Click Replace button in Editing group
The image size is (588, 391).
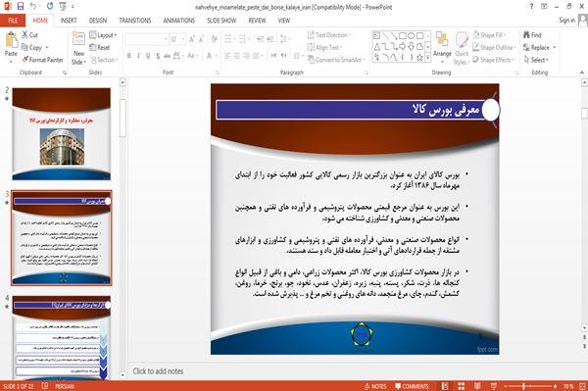click(x=540, y=47)
